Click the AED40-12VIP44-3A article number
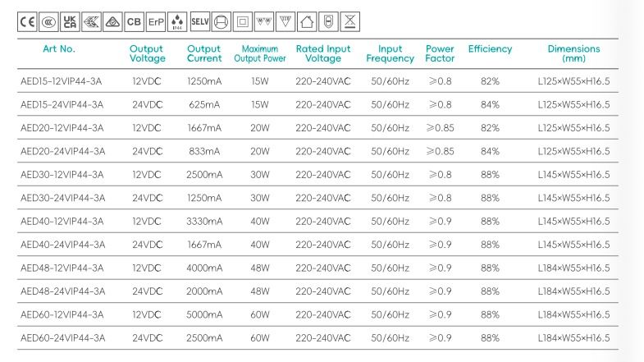The width and height of the screenshot is (644, 362). (x=62, y=222)
